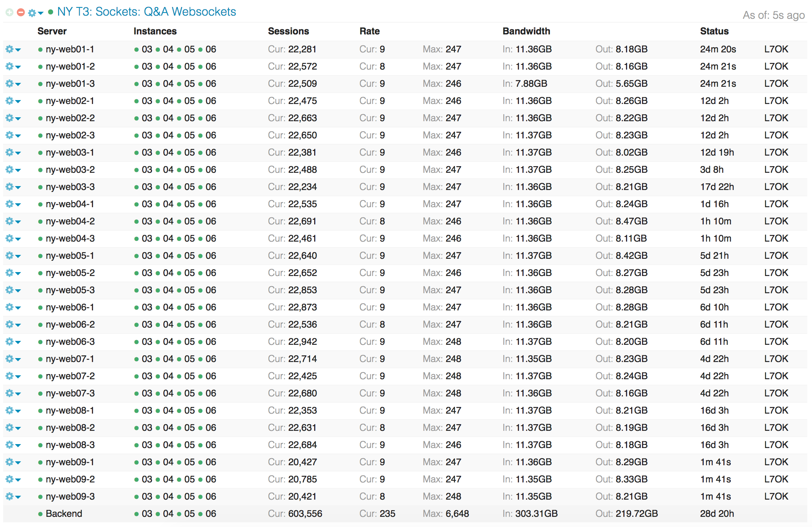Click the gear icon next to ny-web06-1
Viewport: 812px width, 527px height.
pos(9,307)
